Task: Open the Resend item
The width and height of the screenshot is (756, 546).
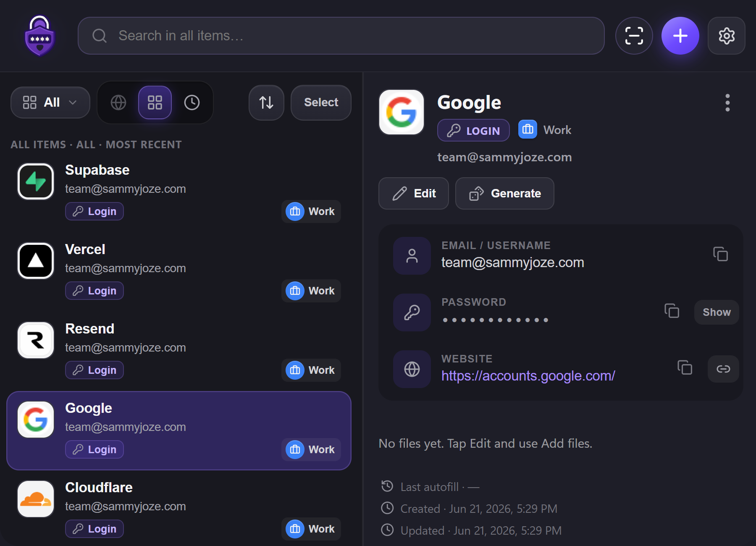Action: [179, 351]
